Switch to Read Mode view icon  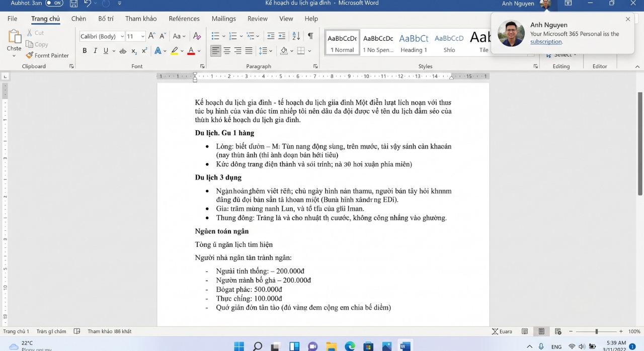coord(525,331)
